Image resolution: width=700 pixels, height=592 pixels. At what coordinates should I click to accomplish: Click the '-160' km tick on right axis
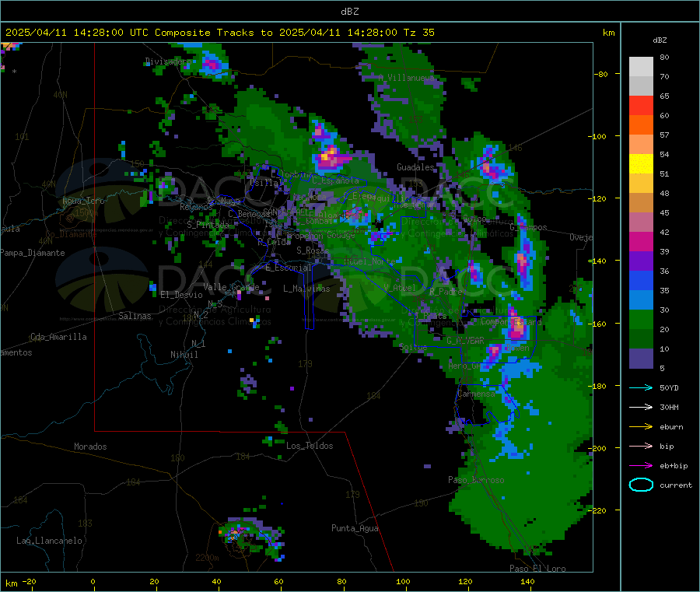tap(599, 324)
